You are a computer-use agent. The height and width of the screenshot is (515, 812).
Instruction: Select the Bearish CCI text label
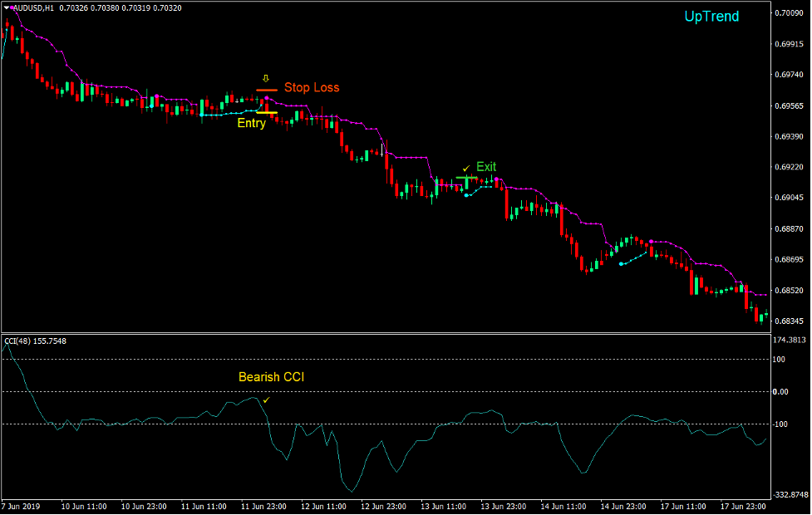(x=271, y=377)
